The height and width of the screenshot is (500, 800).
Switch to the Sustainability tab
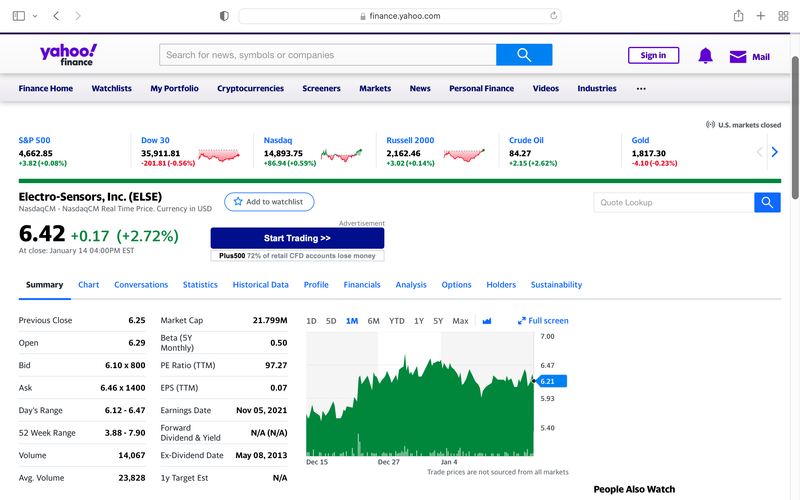(x=556, y=285)
